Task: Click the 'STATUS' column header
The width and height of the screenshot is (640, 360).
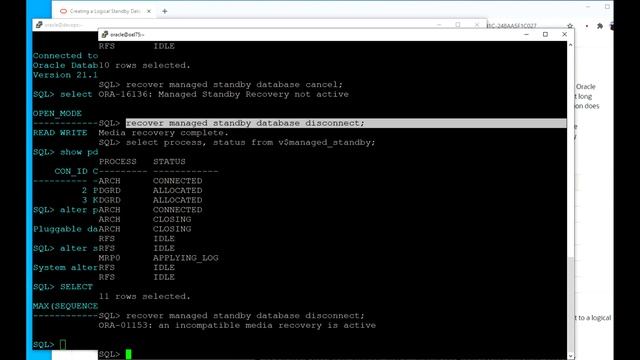Action: [169, 162]
